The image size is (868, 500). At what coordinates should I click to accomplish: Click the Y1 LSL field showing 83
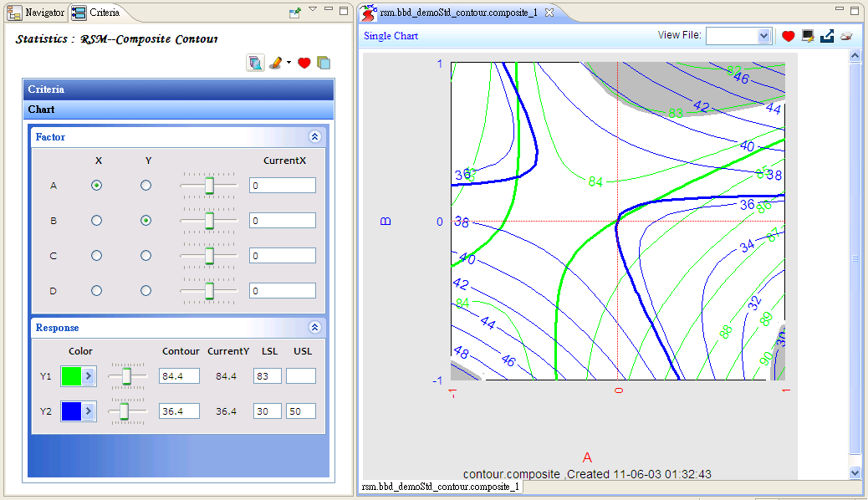click(x=268, y=376)
